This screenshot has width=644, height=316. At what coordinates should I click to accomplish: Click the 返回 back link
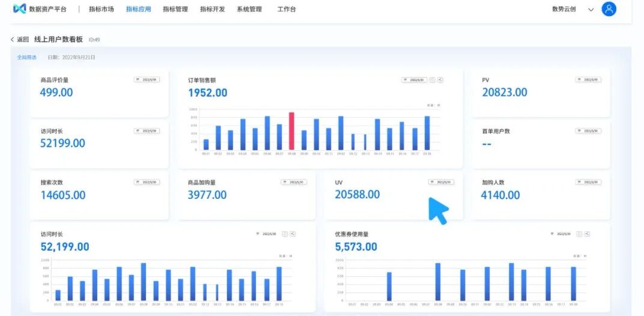click(20, 40)
